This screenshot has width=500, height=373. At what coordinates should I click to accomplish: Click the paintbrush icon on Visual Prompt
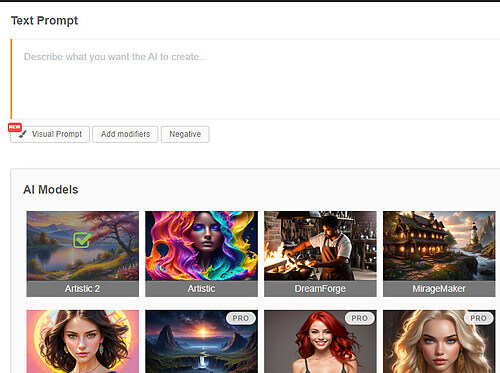click(23, 134)
